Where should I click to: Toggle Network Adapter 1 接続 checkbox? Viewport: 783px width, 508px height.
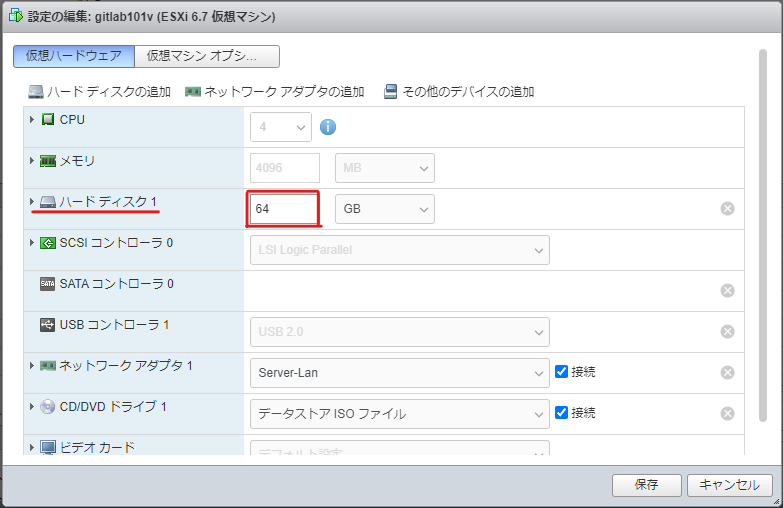tap(561, 372)
